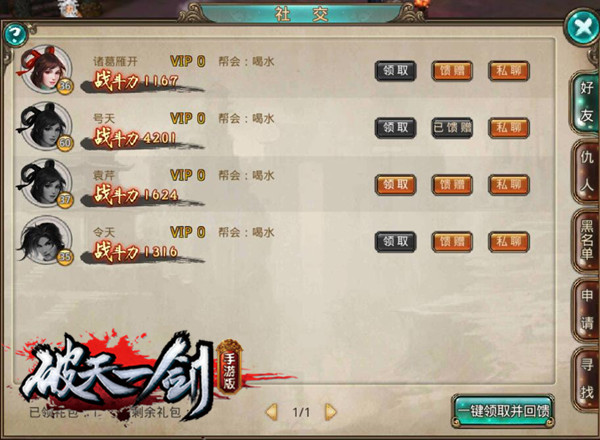Click 已馈赠 button for 号天
The width and height of the screenshot is (600, 440).
point(452,127)
